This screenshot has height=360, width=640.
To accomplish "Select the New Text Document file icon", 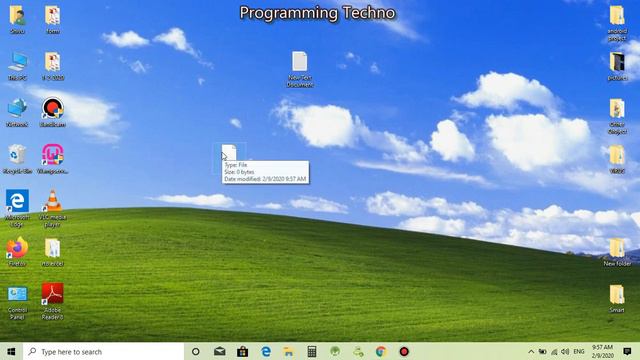I will tap(300, 69).
